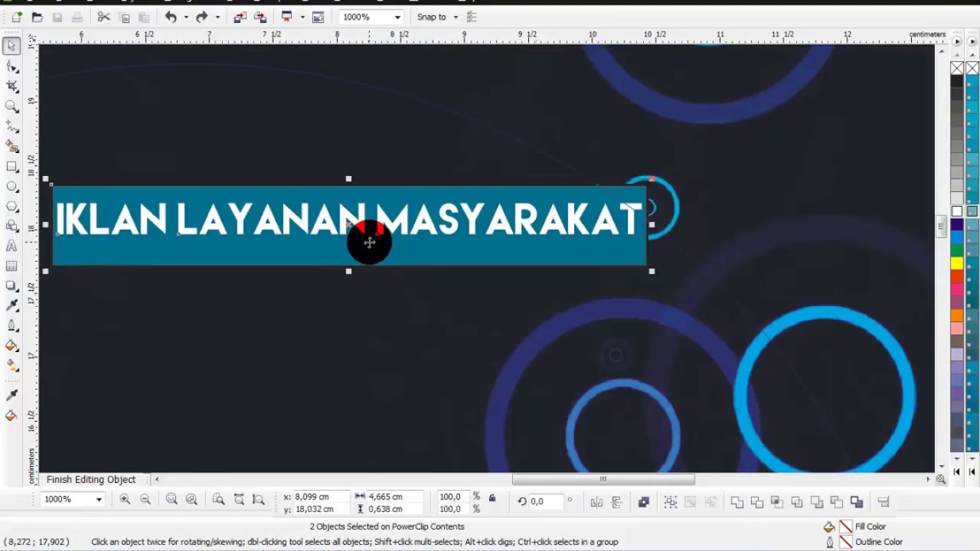Click Create Boundary icon

pyautogui.click(x=856, y=502)
